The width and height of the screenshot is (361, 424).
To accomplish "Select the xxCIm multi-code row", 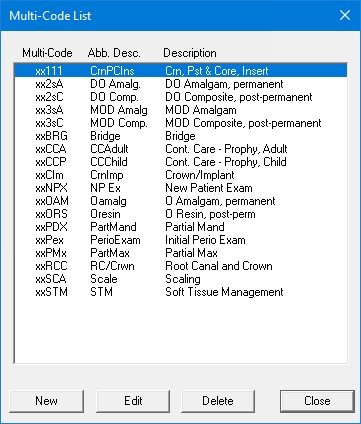I will pos(181,175).
